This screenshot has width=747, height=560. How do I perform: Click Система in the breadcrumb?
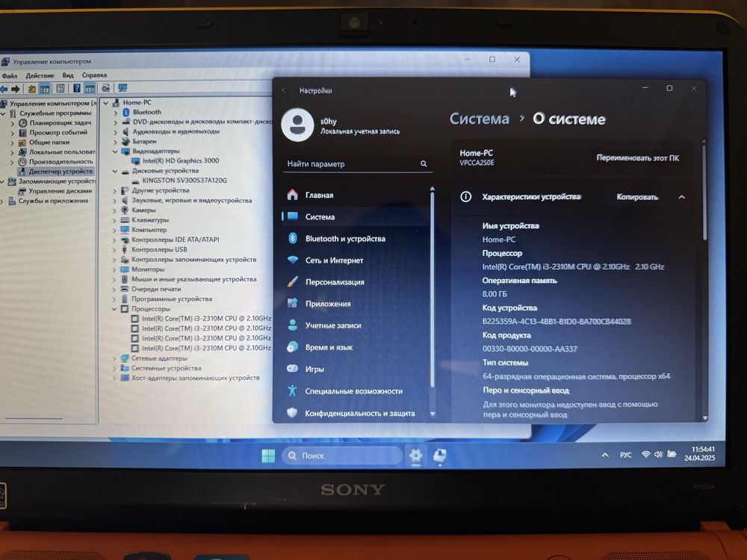(x=480, y=119)
